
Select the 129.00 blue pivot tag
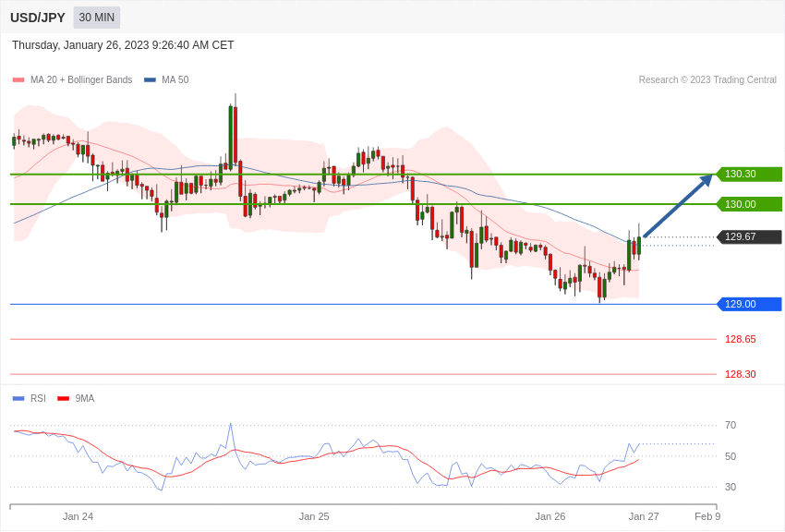749,304
